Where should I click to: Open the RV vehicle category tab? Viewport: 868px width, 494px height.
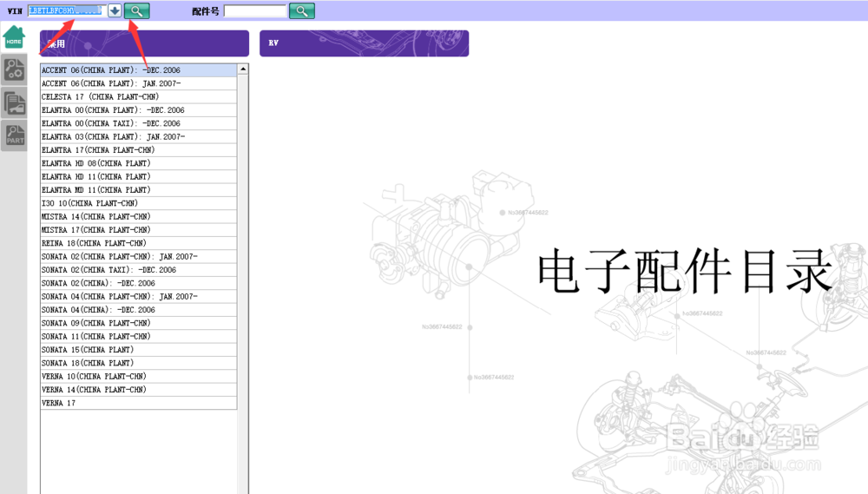[365, 43]
